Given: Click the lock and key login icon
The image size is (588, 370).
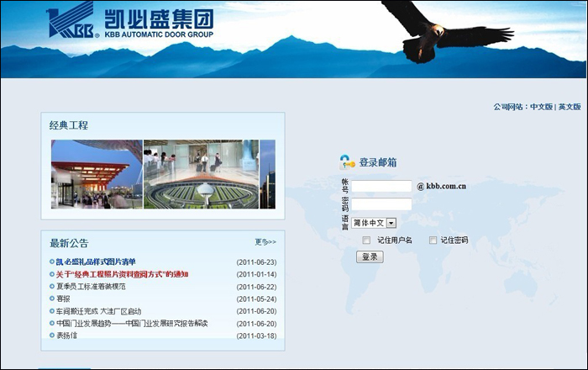Looking at the screenshot, I should pyautogui.click(x=347, y=162).
